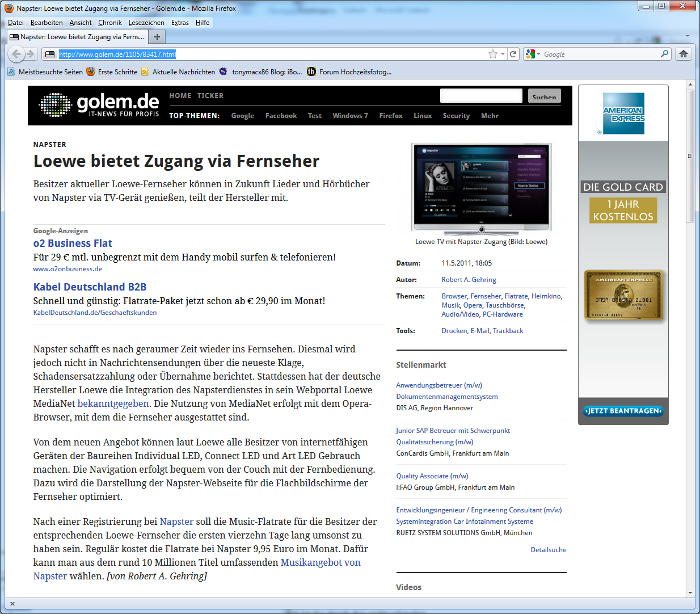Focus the golem.de search input field
The height and width of the screenshot is (614, 700).
point(481,95)
